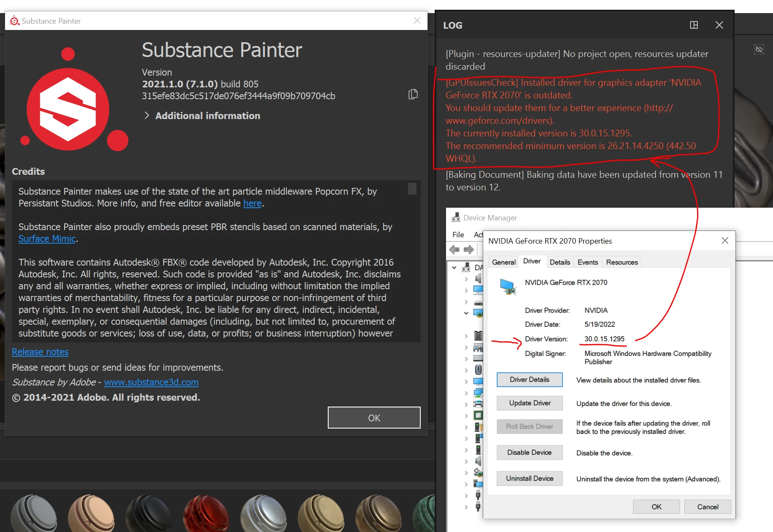
Task: Copy version info with the clipboard icon
Action: [x=413, y=94]
